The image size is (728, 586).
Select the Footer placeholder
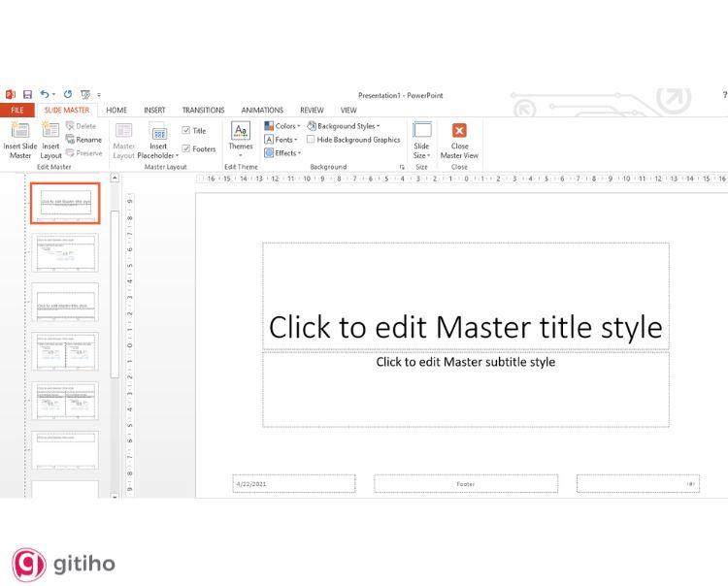click(466, 483)
